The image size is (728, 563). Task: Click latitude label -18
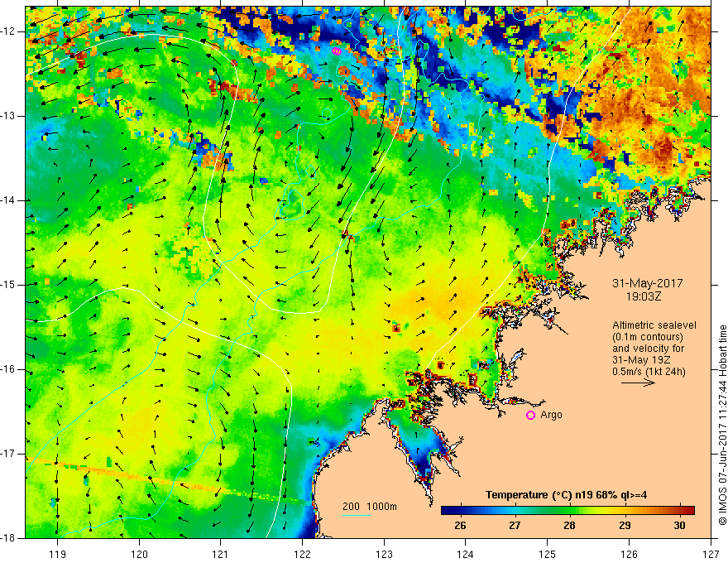coord(8,538)
